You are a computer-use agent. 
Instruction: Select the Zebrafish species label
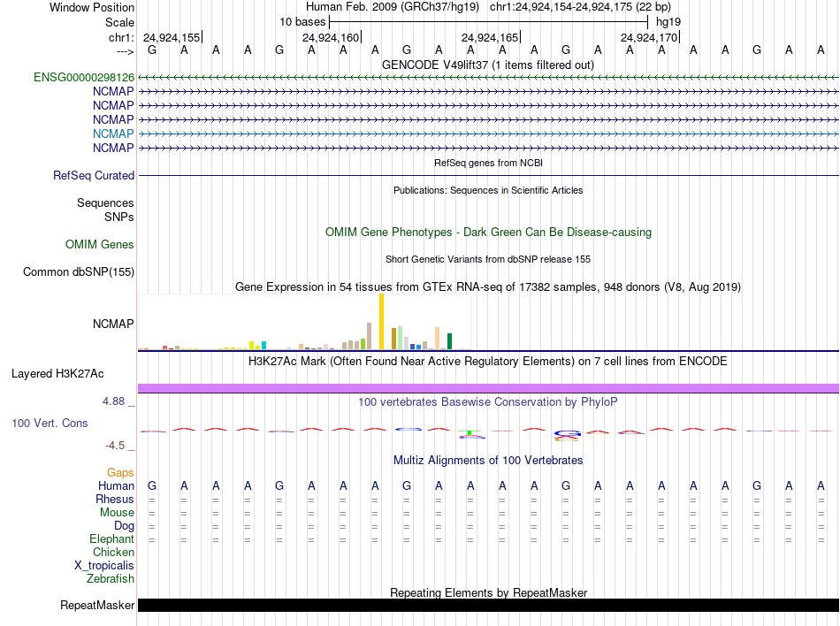point(111,579)
